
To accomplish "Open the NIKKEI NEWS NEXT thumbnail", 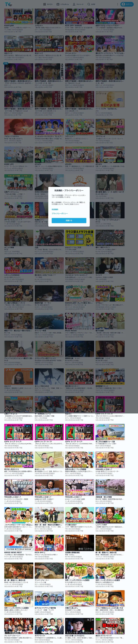I will pyautogui.click(x=19, y=543).
